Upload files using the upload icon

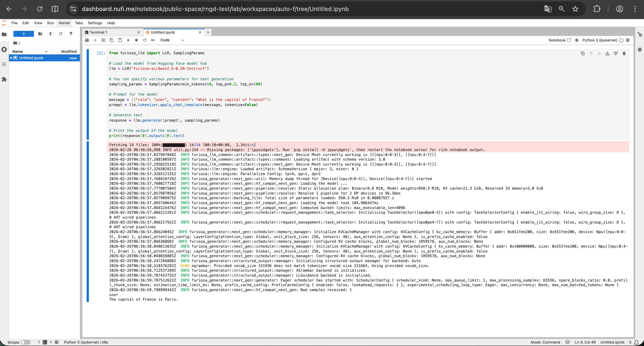(x=50, y=34)
